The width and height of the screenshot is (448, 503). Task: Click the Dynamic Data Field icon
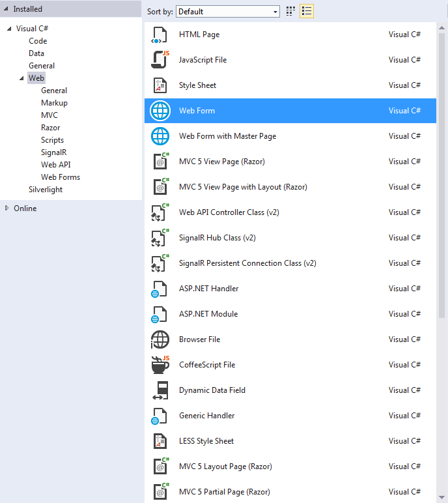pyautogui.click(x=160, y=390)
